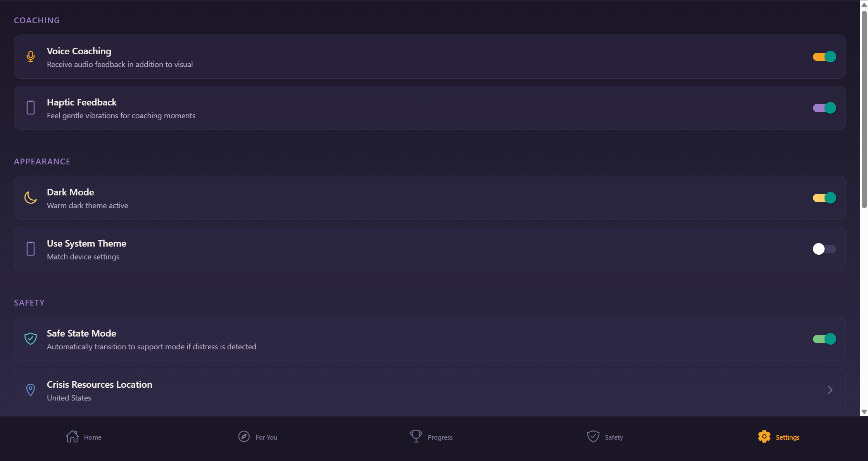Screen dimensions: 868x461
Task: Click the moon icon beside Dark Mode
Action: click(31, 198)
